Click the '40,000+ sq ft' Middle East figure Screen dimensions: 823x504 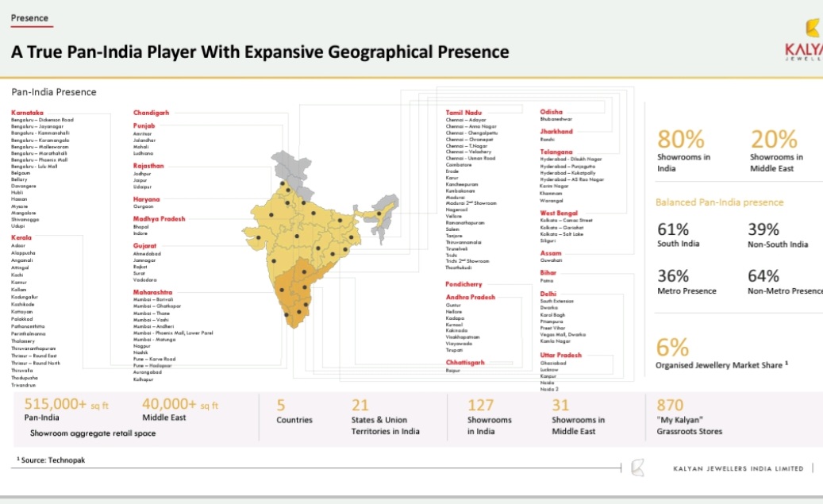pyautogui.click(x=180, y=404)
